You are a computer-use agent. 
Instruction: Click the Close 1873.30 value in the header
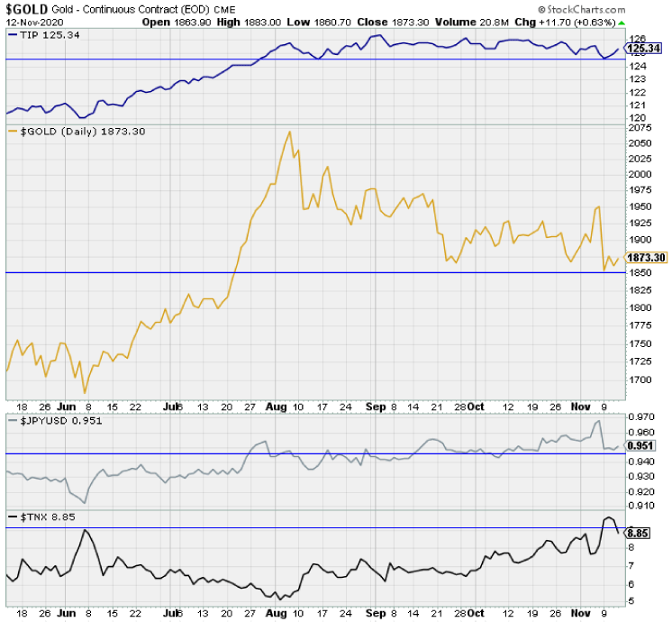(x=393, y=23)
